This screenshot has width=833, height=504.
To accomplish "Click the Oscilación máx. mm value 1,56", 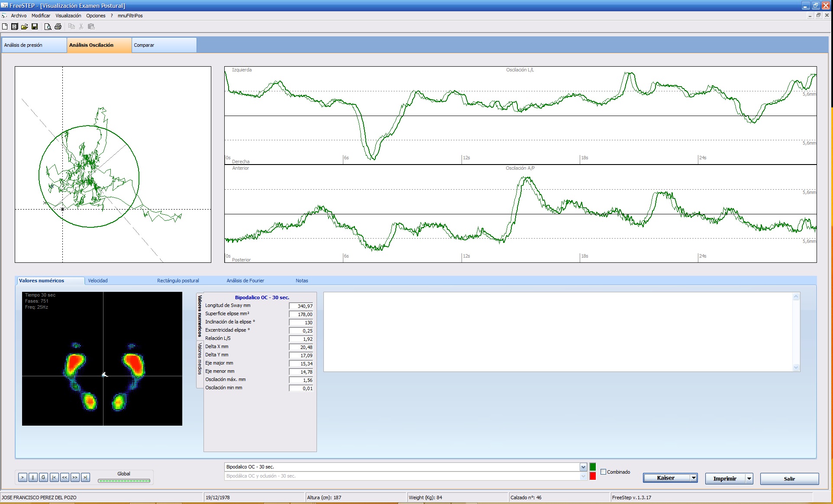I will [301, 380].
